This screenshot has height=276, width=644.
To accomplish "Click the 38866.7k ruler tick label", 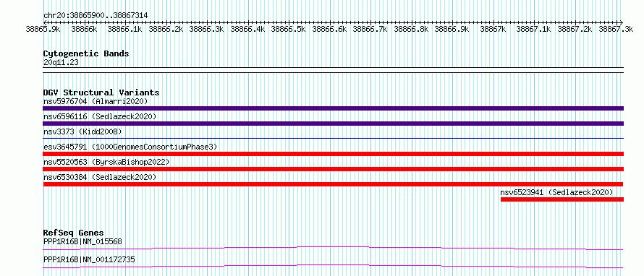I will (x=370, y=29).
